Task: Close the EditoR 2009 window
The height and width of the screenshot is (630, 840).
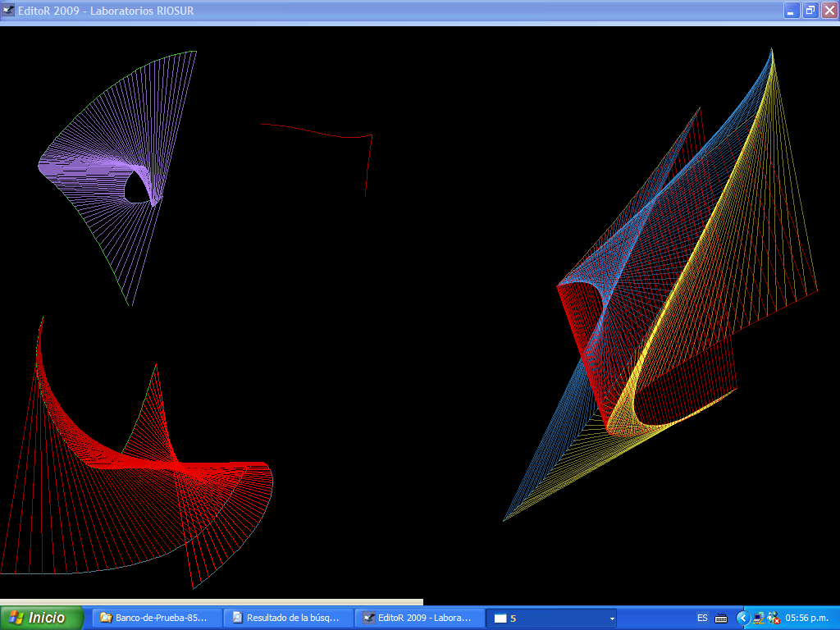Action: [x=829, y=11]
